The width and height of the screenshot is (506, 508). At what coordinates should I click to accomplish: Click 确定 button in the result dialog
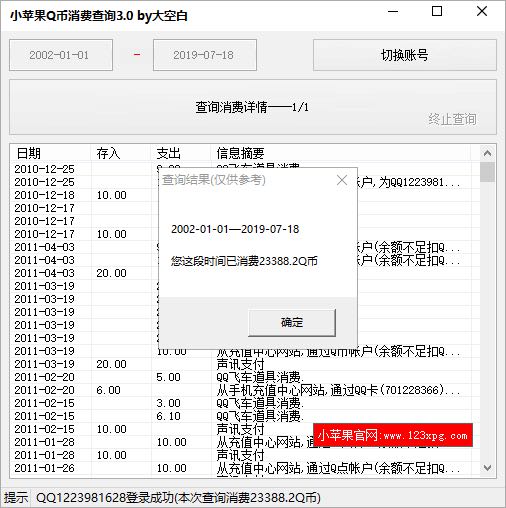pyautogui.click(x=292, y=322)
